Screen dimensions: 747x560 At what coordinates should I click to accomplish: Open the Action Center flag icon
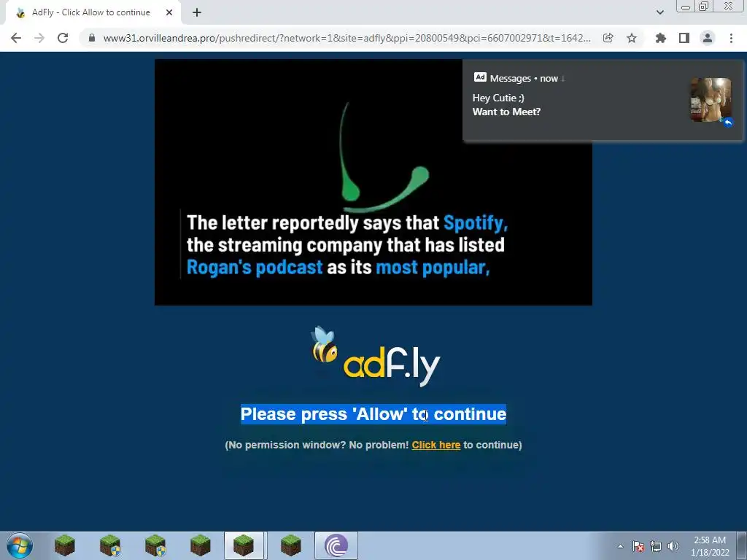pyautogui.click(x=638, y=546)
